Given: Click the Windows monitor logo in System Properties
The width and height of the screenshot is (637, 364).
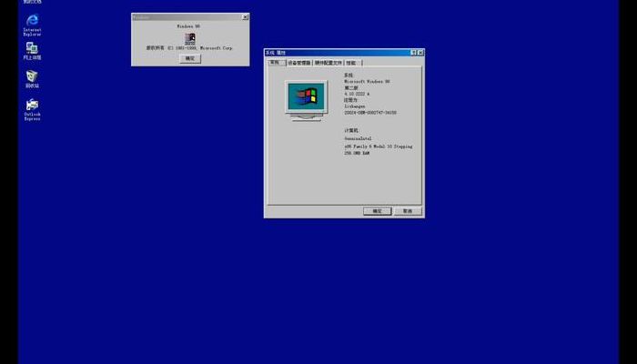Looking at the screenshot, I should tap(307, 100).
